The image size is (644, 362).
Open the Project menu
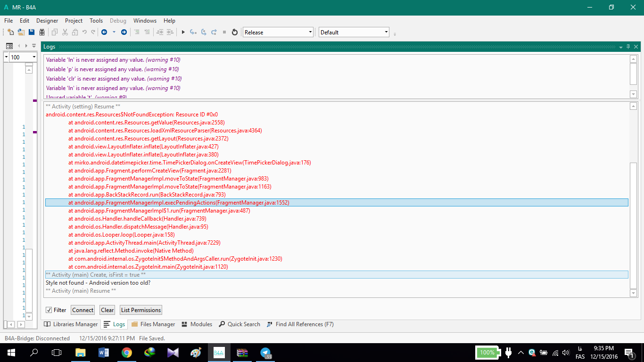click(74, 21)
